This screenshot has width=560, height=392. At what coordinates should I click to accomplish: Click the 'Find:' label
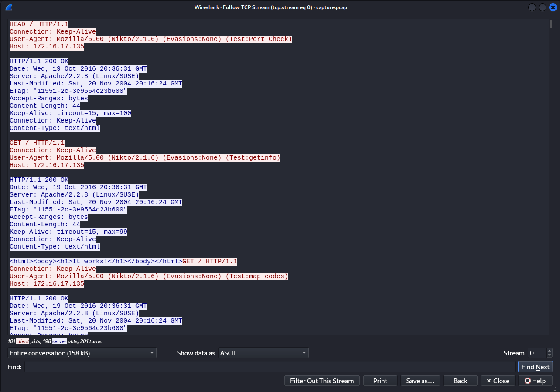point(14,367)
